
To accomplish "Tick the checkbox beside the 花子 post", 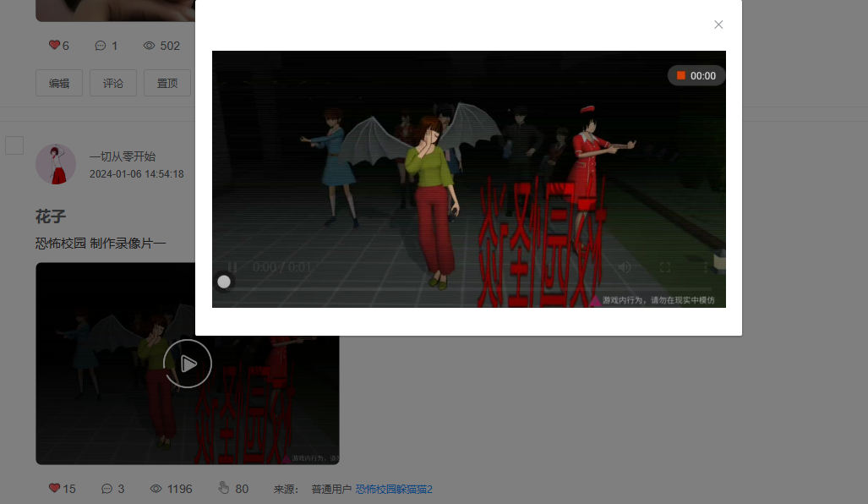I will tap(14, 145).
